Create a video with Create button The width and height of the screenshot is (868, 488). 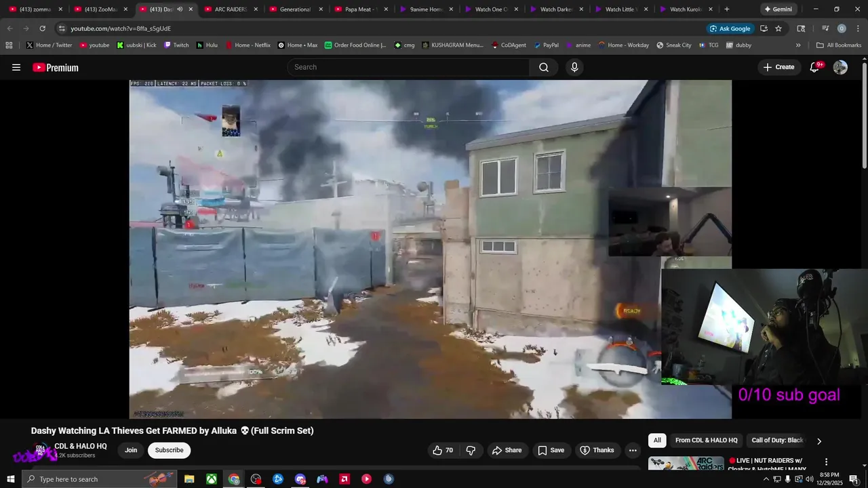pyautogui.click(x=778, y=67)
